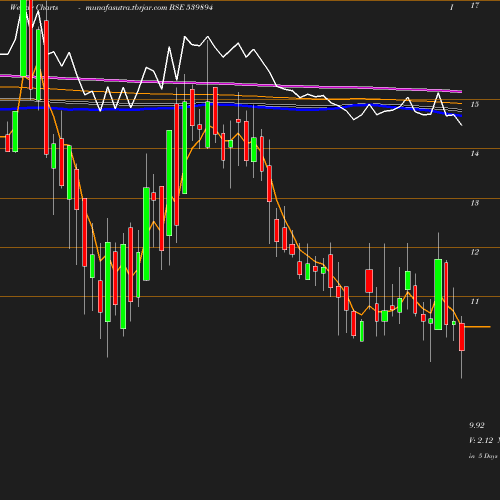Click the Weekly Charts label
The width and height of the screenshot is (500, 500).
(34, 7)
